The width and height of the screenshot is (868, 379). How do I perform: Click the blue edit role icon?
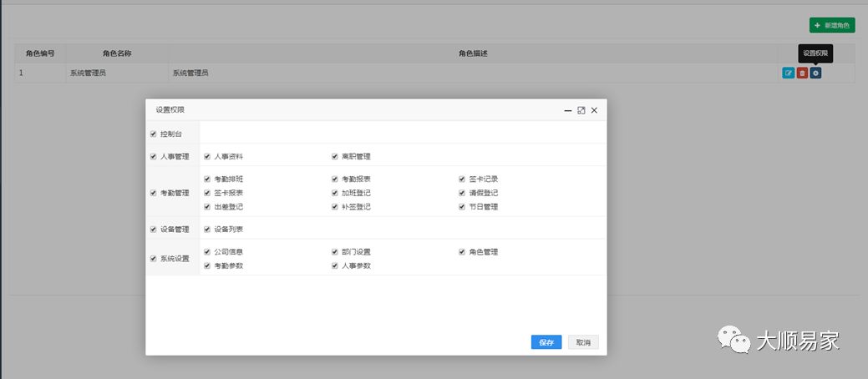click(788, 73)
